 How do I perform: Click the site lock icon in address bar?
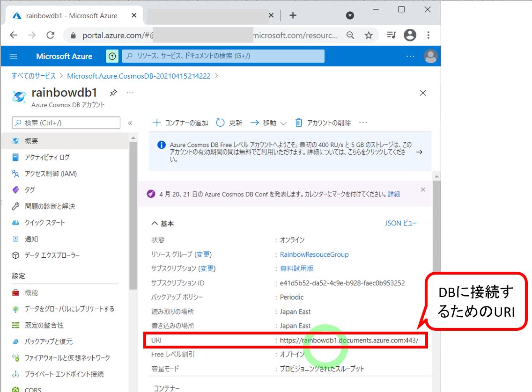(73, 35)
